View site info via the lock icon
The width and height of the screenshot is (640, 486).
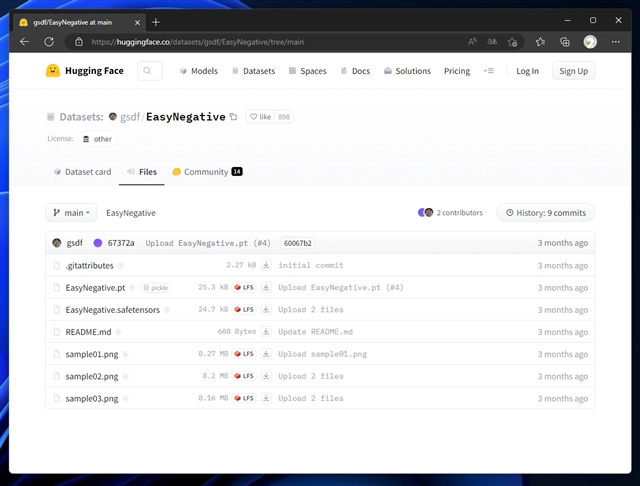click(x=79, y=42)
